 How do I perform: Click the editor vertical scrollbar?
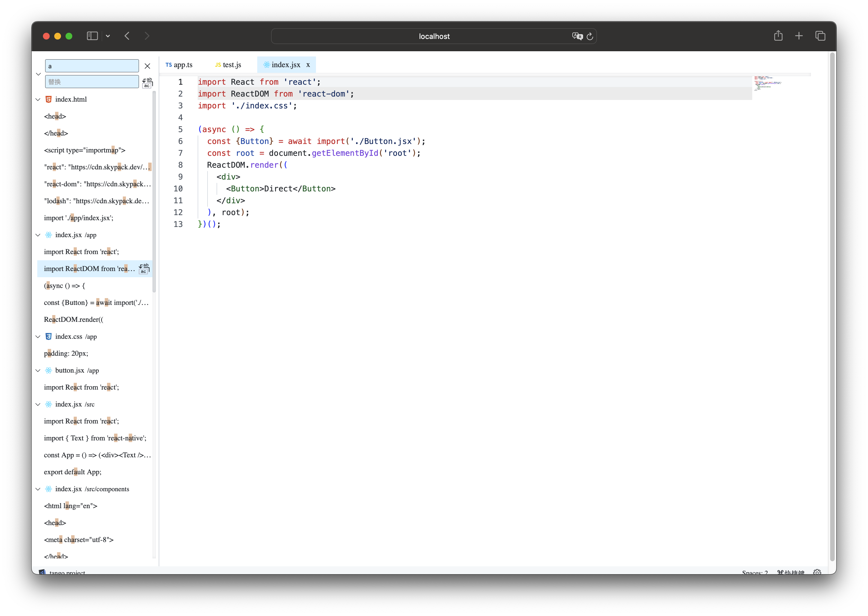[832, 307]
